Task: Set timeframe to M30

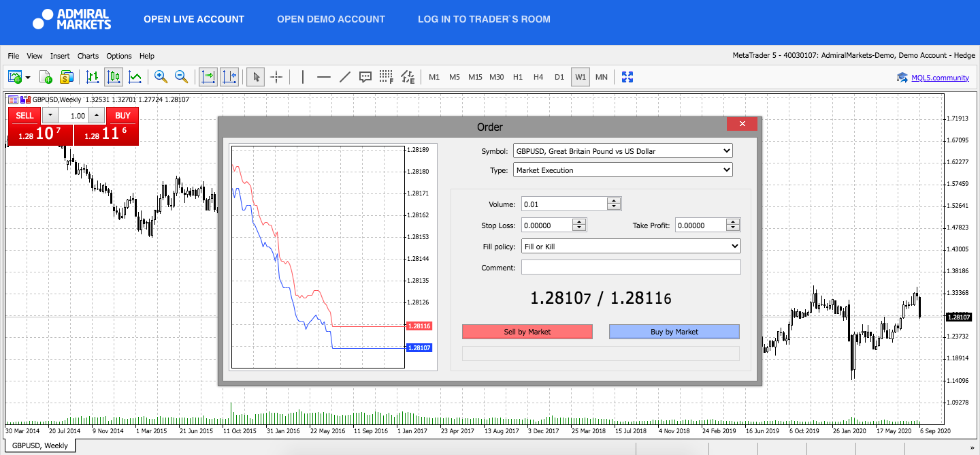Action: click(497, 77)
